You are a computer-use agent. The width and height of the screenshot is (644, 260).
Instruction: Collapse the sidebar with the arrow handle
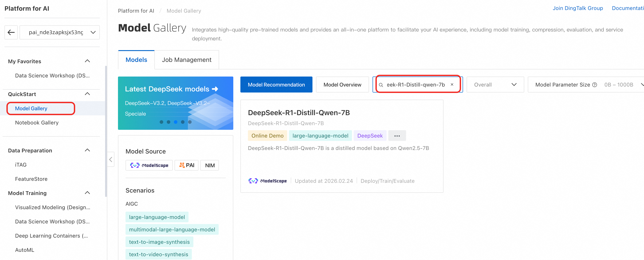tap(111, 159)
